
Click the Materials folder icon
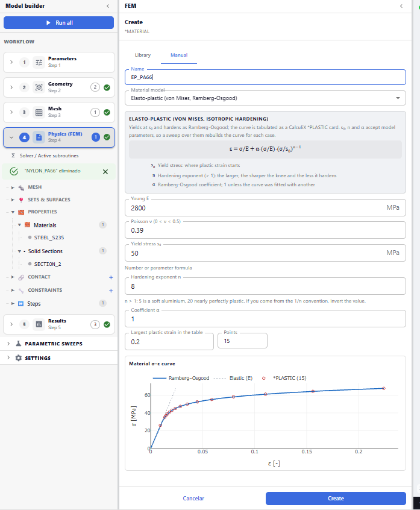[27, 225]
